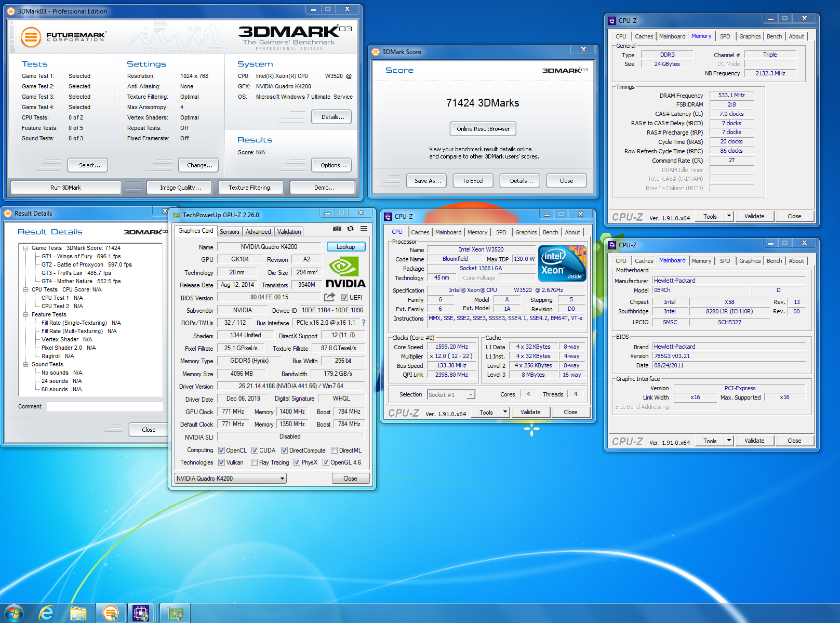Click the NVIDIA logo in GPU-Z
The image size is (840, 623).
pyautogui.click(x=345, y=272)
